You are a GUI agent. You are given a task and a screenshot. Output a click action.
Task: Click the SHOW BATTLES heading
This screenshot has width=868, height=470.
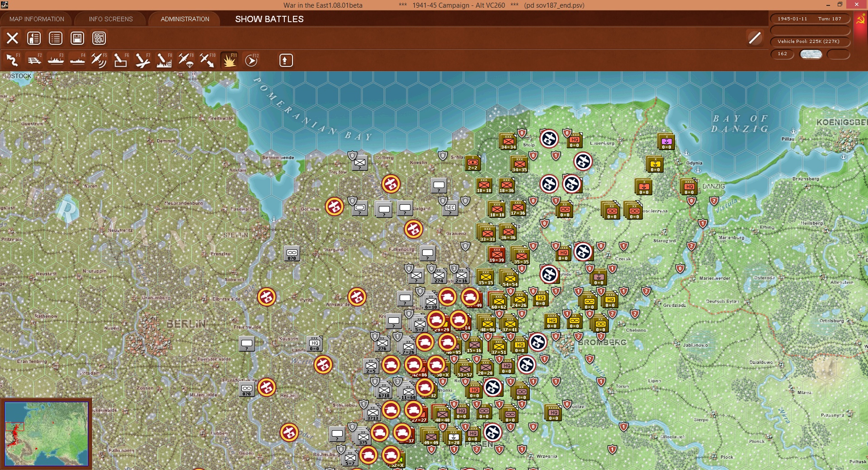click(269, 19)
